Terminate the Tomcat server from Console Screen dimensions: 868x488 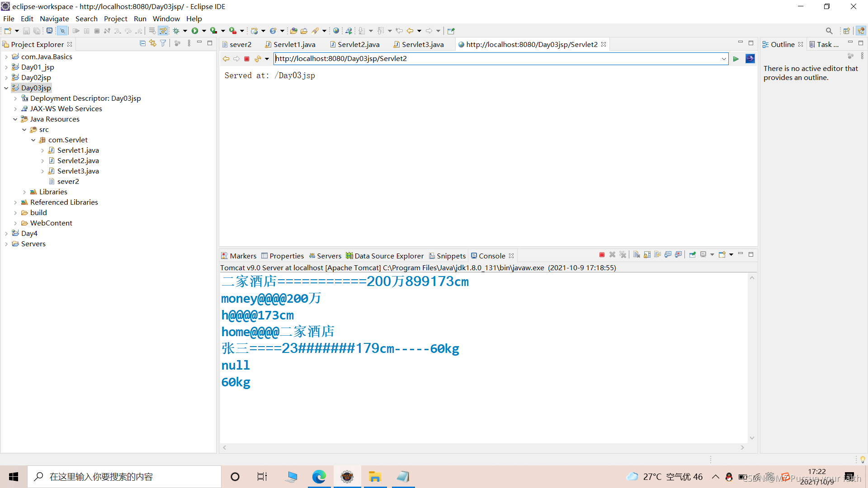point(602,255)
